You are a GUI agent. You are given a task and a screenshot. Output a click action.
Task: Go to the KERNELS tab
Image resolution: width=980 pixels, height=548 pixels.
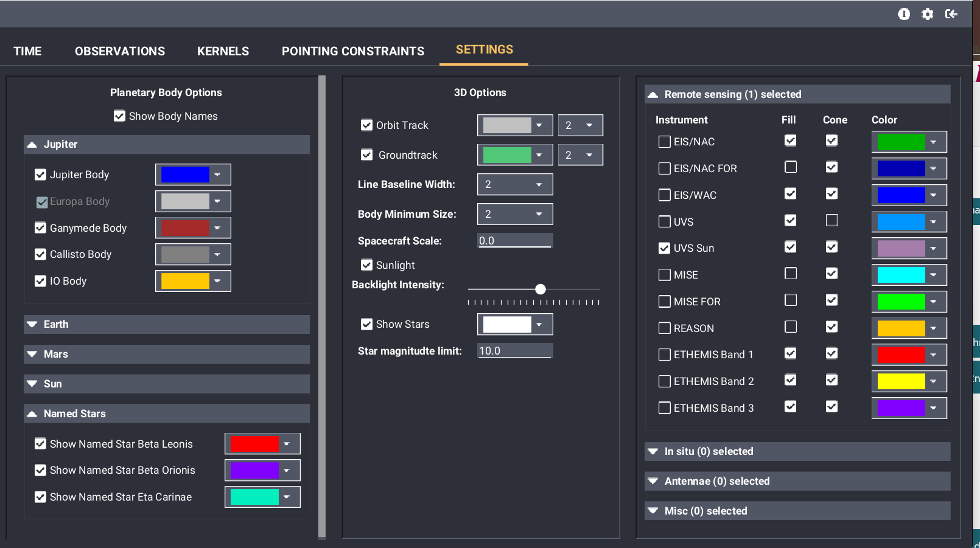(223, 51)
